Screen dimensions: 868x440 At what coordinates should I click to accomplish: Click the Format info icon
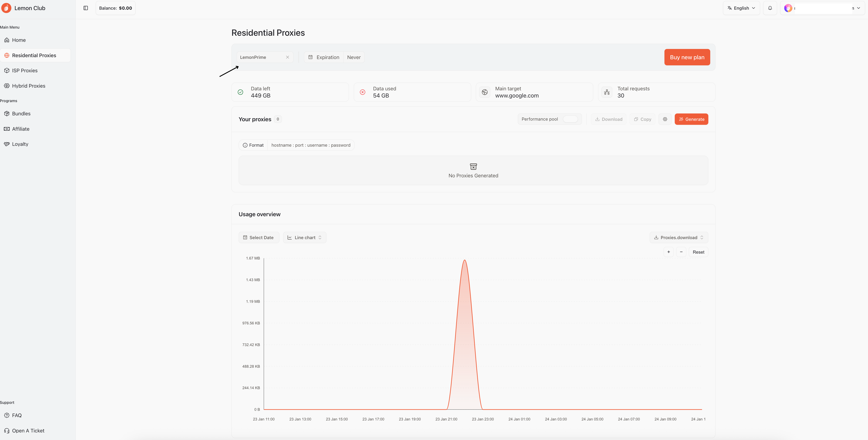[245, 145]
